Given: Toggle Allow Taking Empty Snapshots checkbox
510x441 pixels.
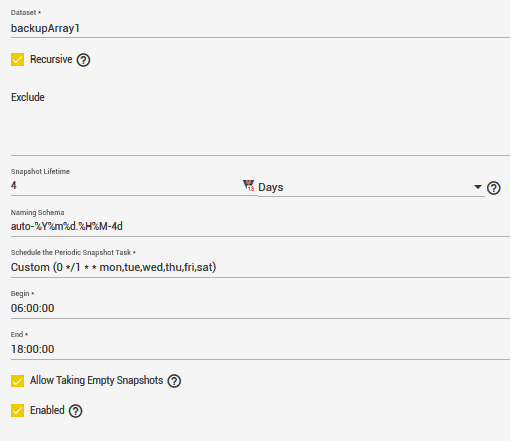Looking at the screenshot, I should (17, 381).
